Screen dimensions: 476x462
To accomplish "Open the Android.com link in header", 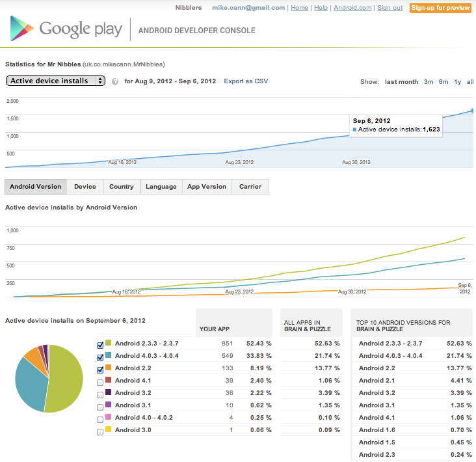I will pyautogui.click(x=352, y=8).
